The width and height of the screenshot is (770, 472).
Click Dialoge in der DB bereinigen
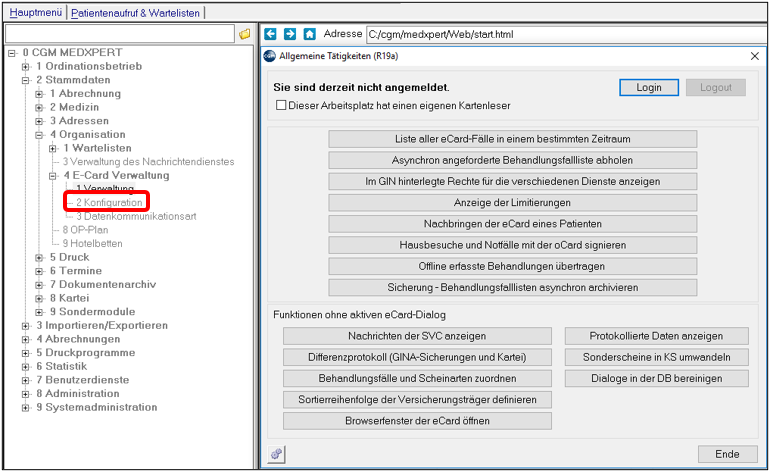pos(657,378)
